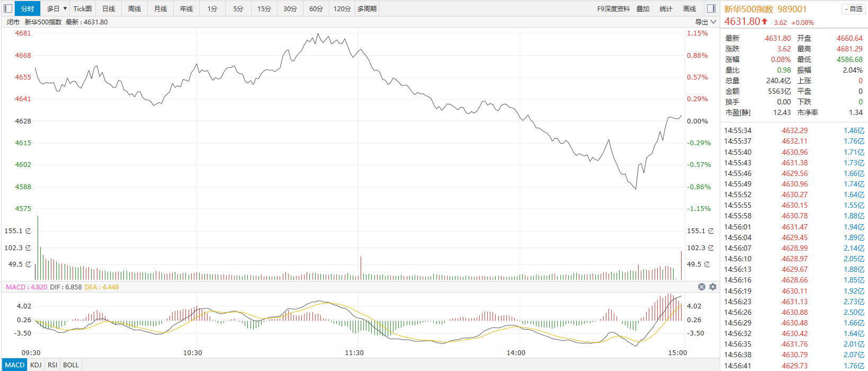Open the Tick图 tab

(x=83, y=8)
